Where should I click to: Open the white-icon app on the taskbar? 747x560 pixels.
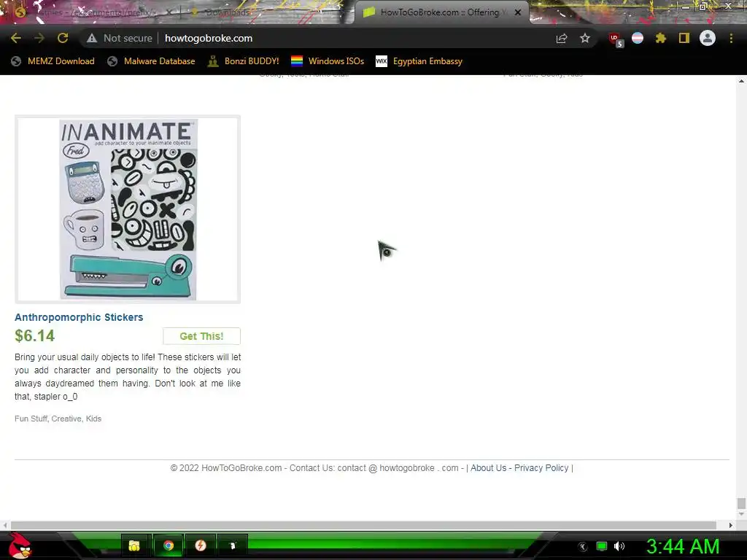(x=233, y=545)
